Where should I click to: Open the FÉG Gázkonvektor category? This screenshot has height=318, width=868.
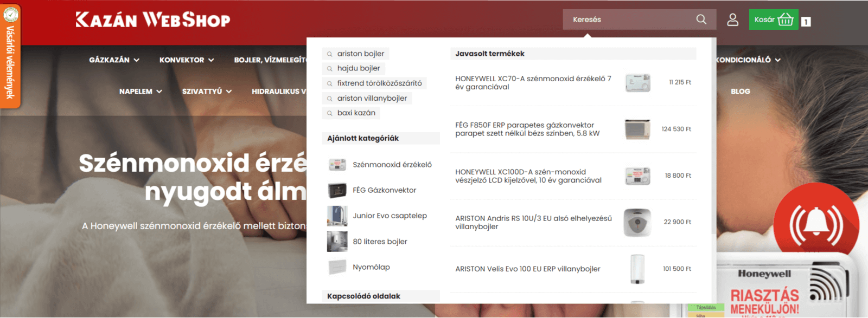385,190
